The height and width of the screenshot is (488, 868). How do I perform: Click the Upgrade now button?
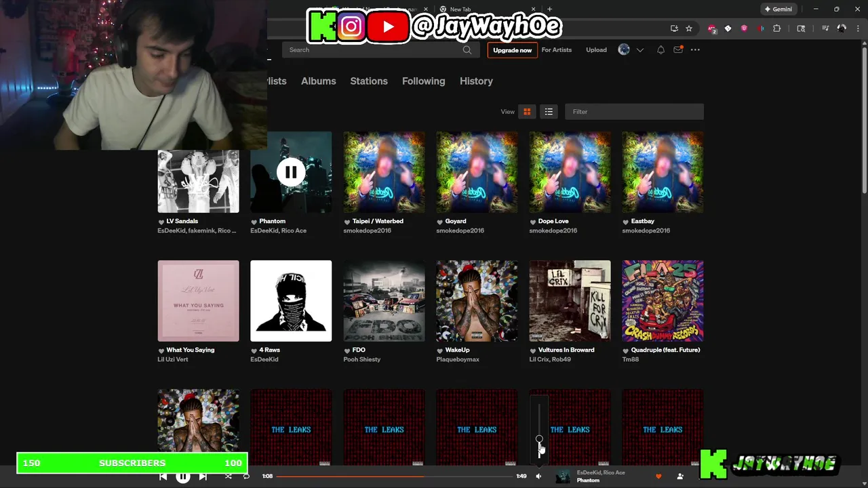click(x=513, y=50)
